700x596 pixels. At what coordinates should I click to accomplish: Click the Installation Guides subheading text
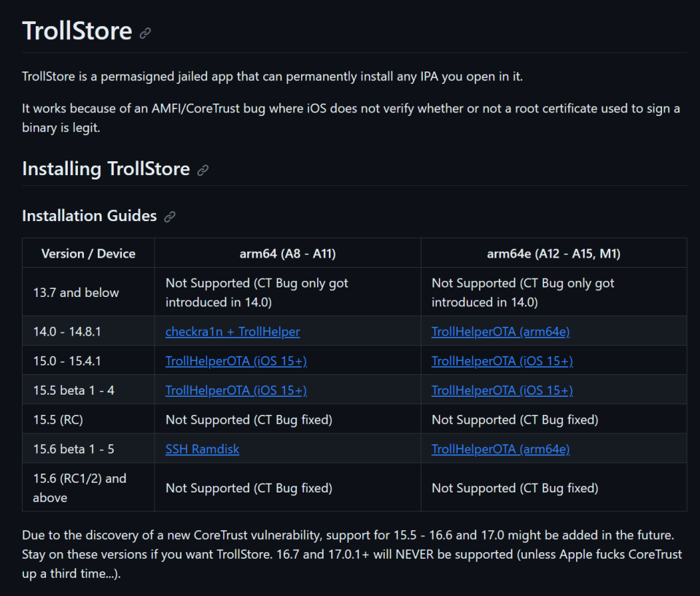click(90, 216)
